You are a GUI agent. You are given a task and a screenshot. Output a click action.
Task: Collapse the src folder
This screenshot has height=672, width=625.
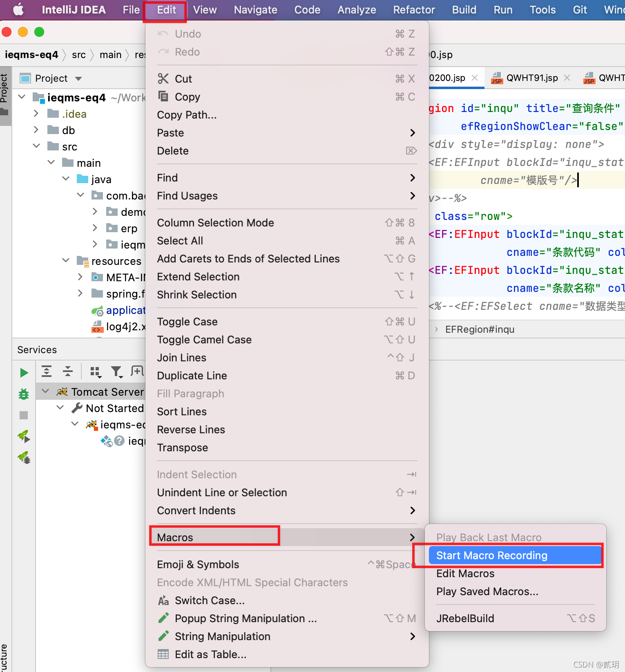click(36, 146)
